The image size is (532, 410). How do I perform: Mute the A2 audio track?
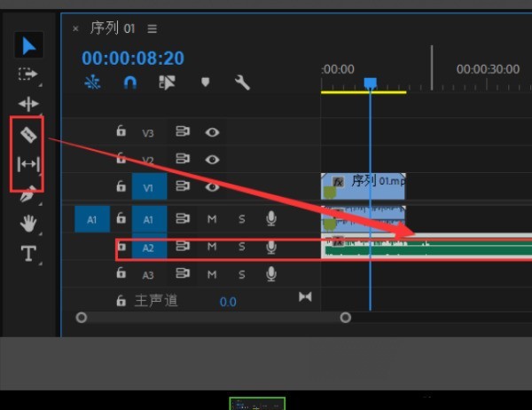pyautogui.click(x=212, y=247)
